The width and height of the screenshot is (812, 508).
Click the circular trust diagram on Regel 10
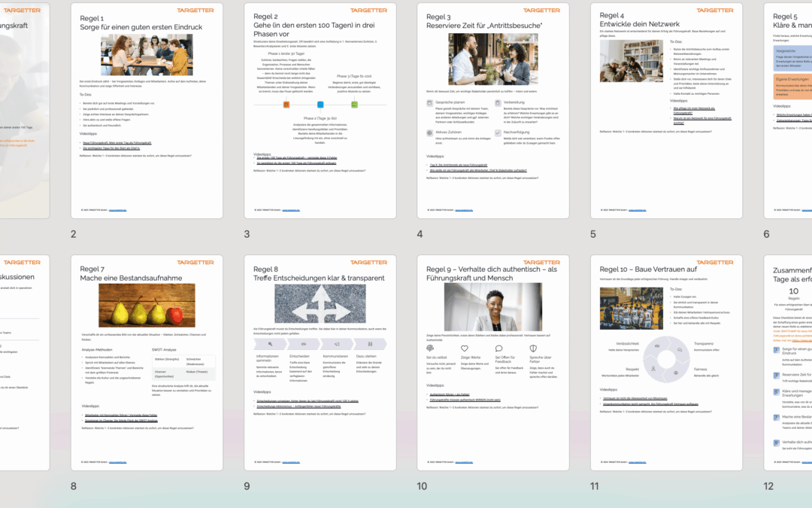666,359
